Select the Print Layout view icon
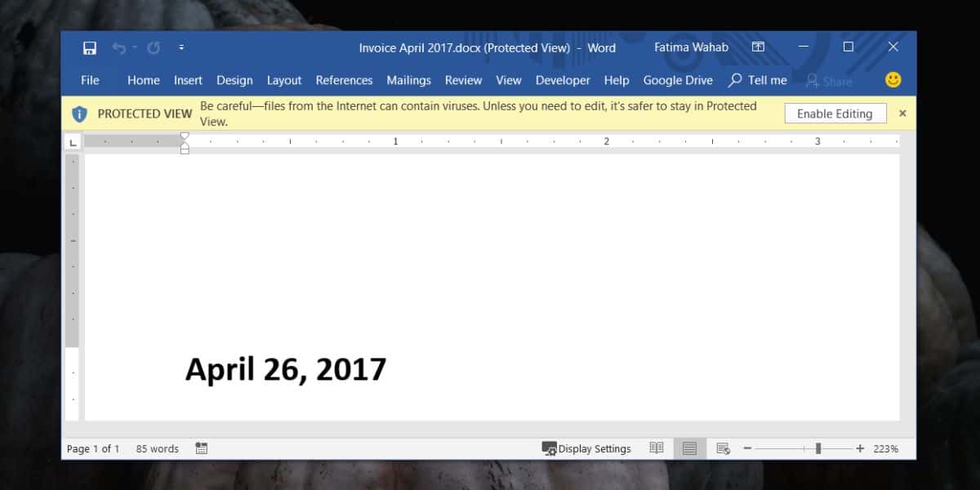Viewport: 980px width, 490px height. tap(688, 448)
